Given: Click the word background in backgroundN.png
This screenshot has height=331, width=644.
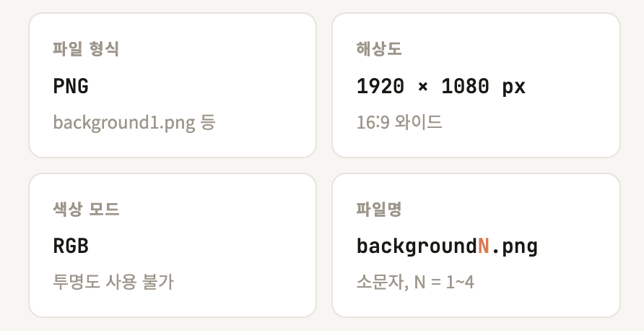Looking at the screenshot, I should (417, 246).
